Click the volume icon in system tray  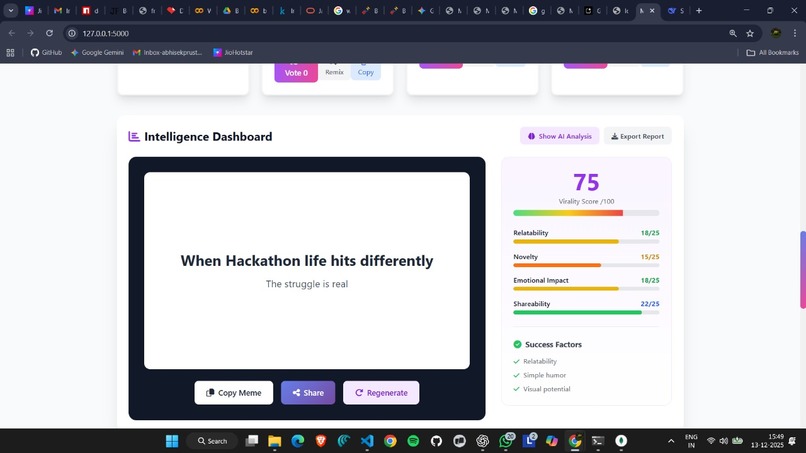(x=724, y=441)
